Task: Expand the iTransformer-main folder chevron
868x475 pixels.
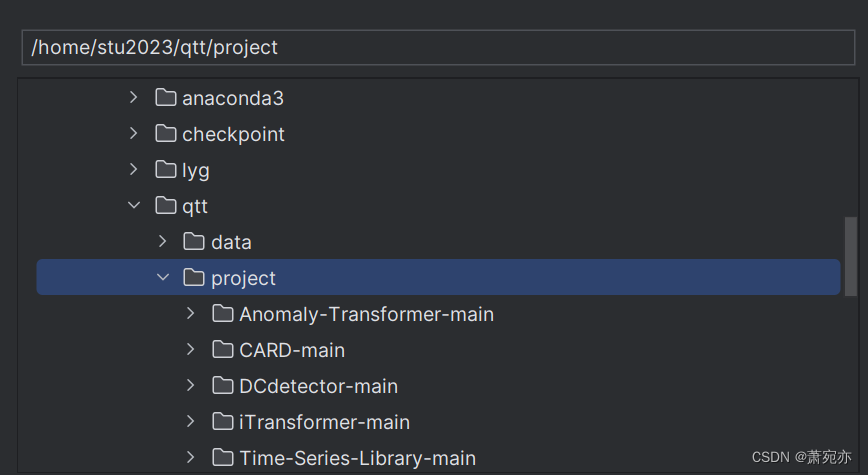Action: click(x=191, y=422)
